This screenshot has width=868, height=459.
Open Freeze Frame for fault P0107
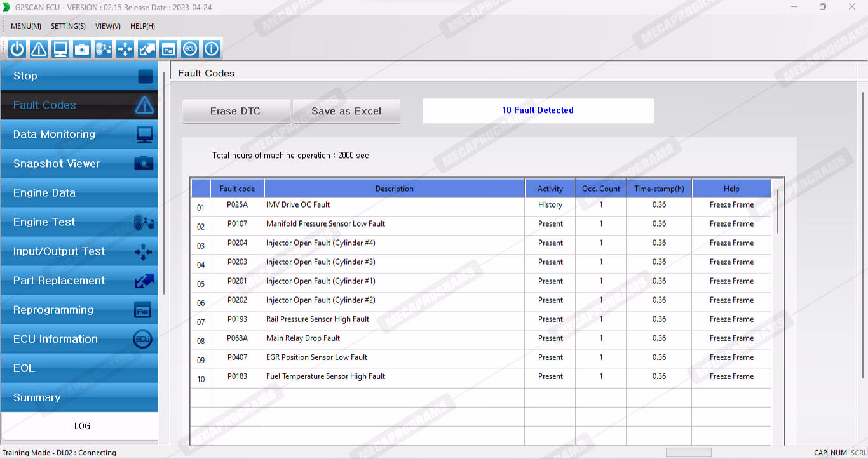tap(731, 223)
